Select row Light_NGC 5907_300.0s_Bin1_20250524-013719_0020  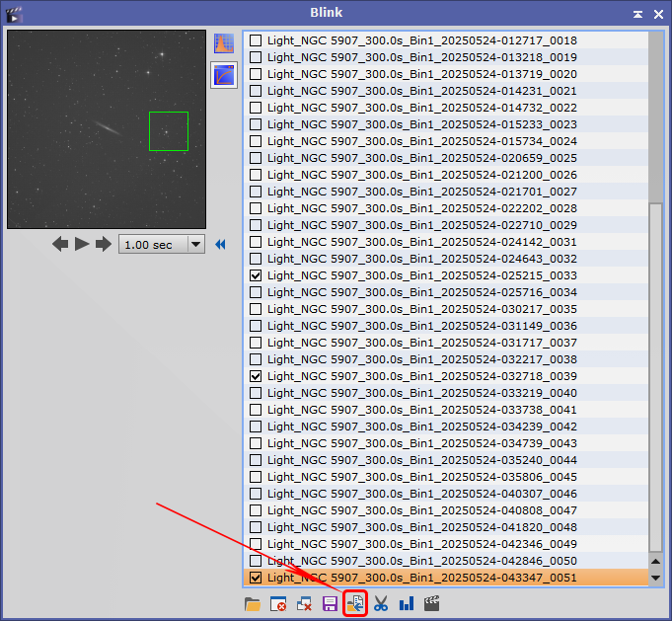point(446,74)
